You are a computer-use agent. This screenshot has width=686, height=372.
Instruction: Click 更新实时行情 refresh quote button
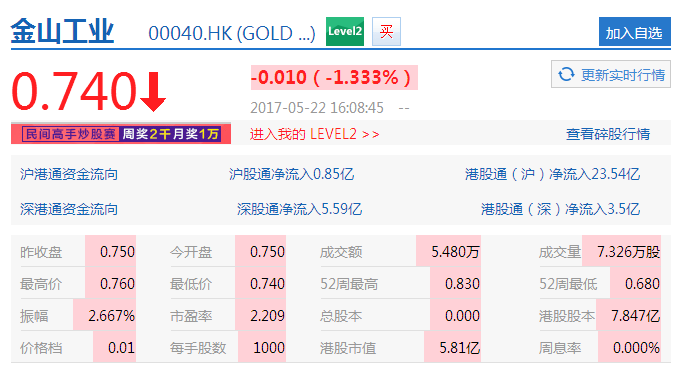pos(611,74)
